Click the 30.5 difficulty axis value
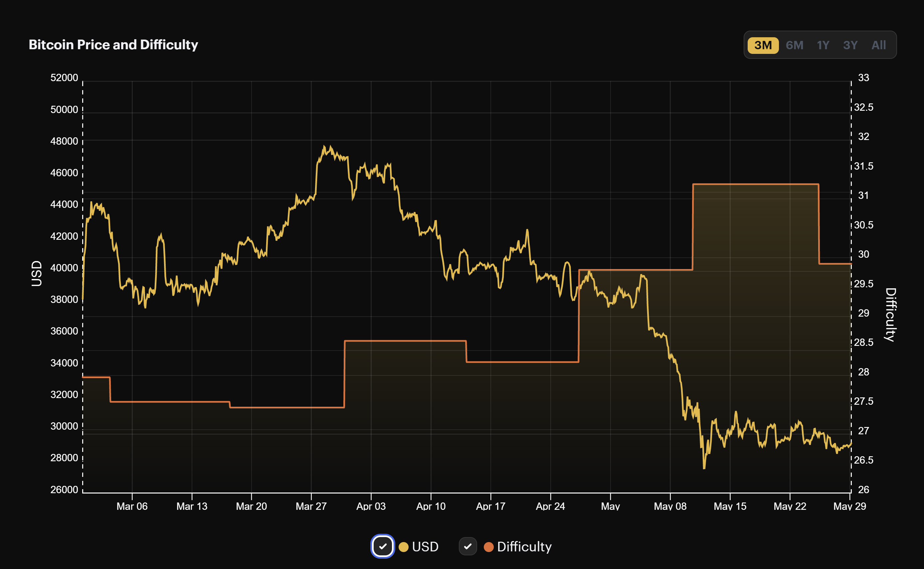The width and height of the screenshot is (924, 569). (863, 225)
